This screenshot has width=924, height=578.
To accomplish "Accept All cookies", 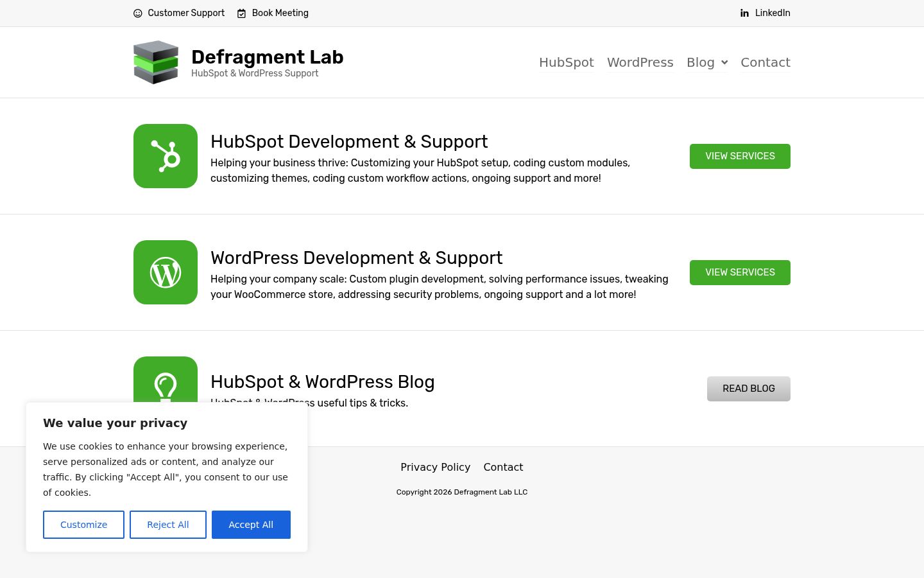I will tap(251, 525).
